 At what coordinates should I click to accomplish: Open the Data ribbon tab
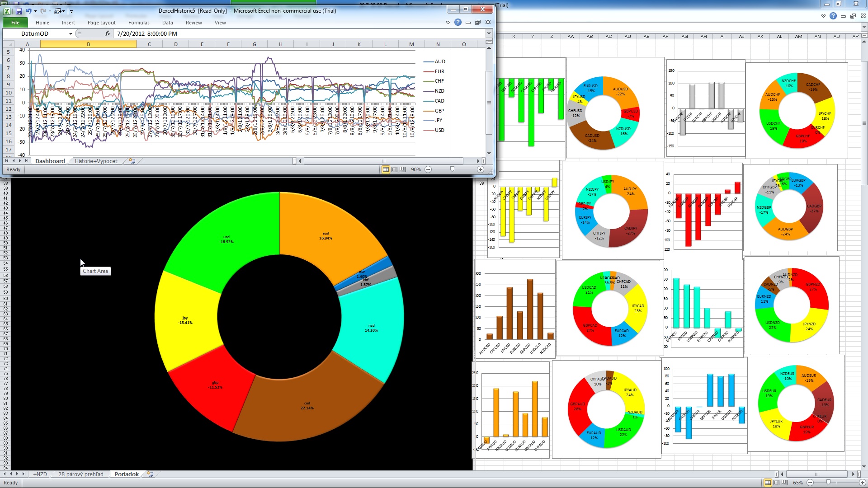pos(167,23)
